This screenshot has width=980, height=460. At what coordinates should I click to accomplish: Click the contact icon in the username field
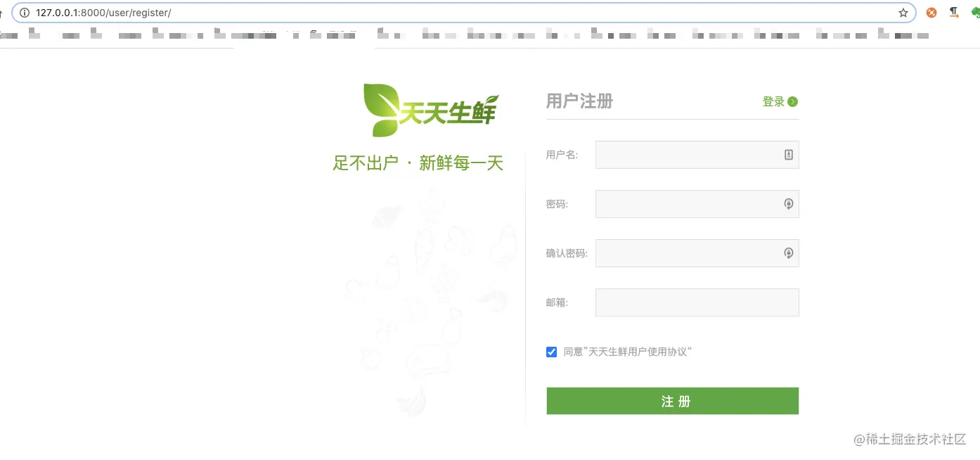pyautogui.click(x=788, y=155)
